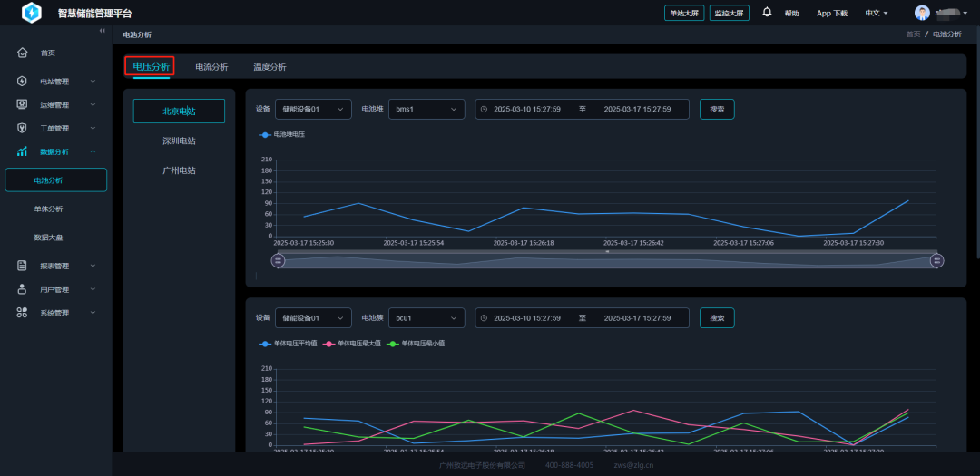
Task: Collapse the sidebar with double-arrow icon
Action: click(103, 31)
